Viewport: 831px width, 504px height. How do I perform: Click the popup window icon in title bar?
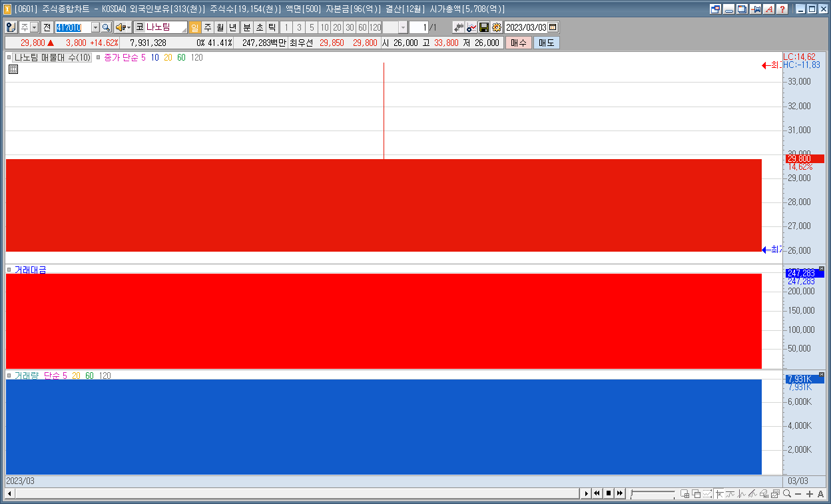(x=715, y=9)
